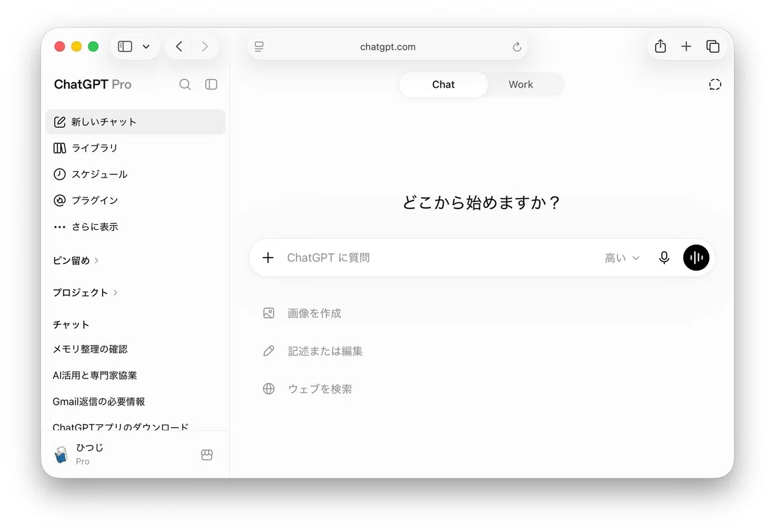Click the books icon beside ライブラリ

(x=59, y=148)
